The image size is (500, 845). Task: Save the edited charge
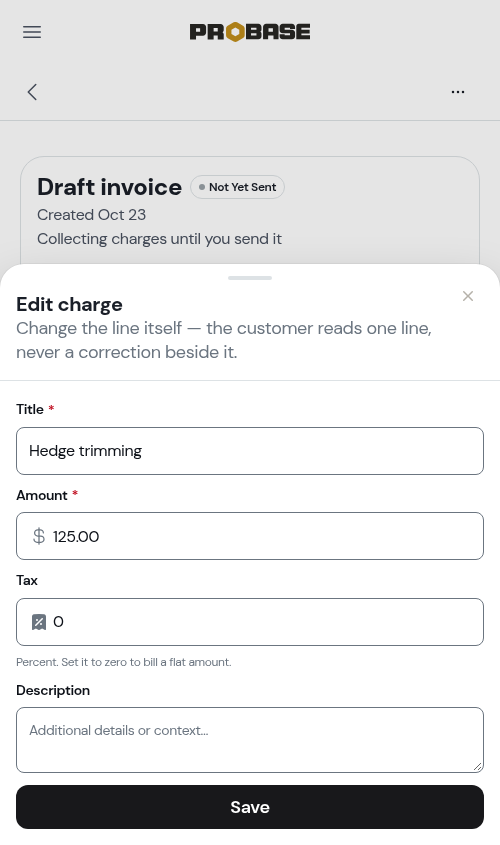[250, 807]
